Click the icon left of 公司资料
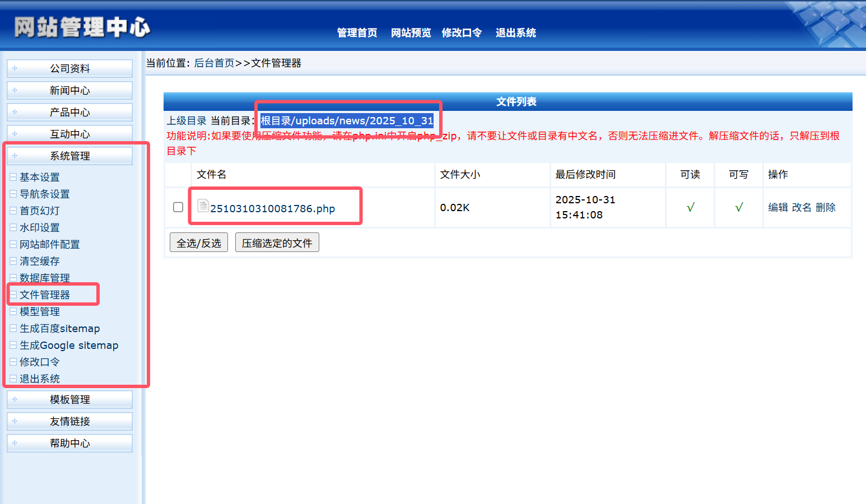This screenshot has width=866, height=504. (15, 68)
